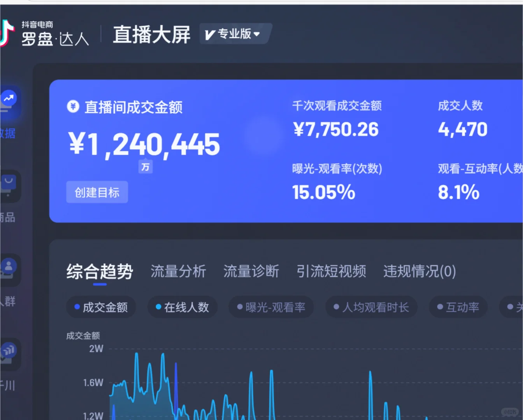
Task: Click the 2W axis label on chart
Action: click(x=96, y=349)
